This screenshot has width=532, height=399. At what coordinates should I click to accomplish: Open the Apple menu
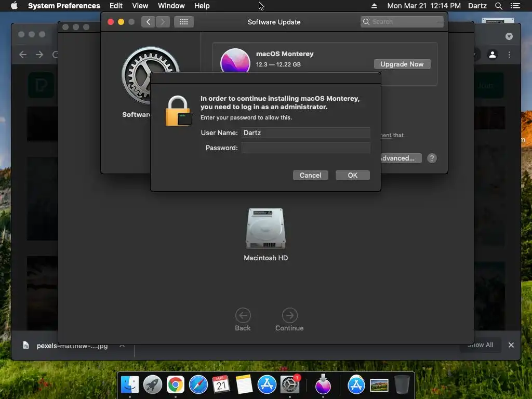pos(14,6)
